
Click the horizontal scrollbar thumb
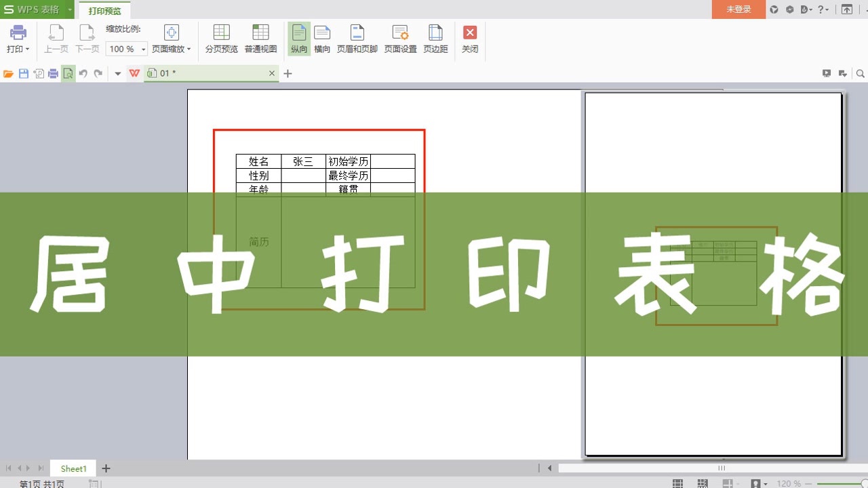(722, 468)
